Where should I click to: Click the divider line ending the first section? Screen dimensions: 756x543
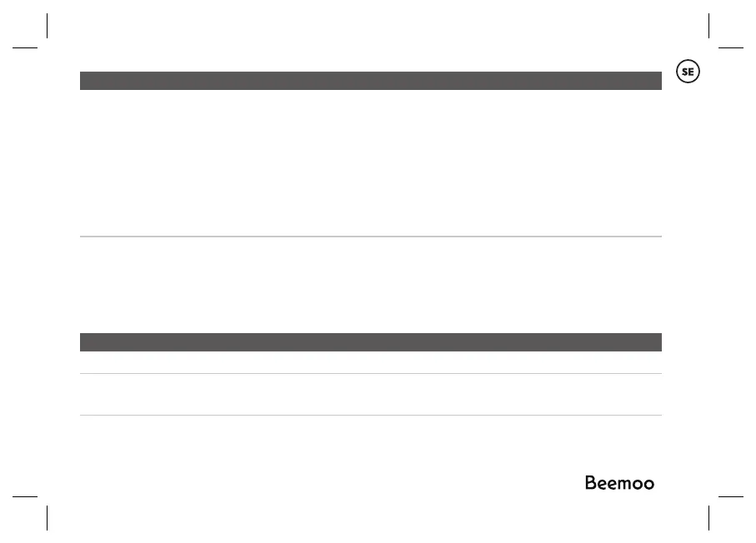coord(370,237)
